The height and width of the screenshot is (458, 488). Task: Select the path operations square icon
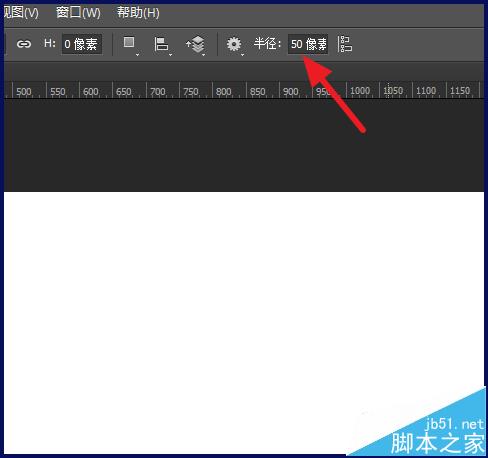[x=129, y=42]
